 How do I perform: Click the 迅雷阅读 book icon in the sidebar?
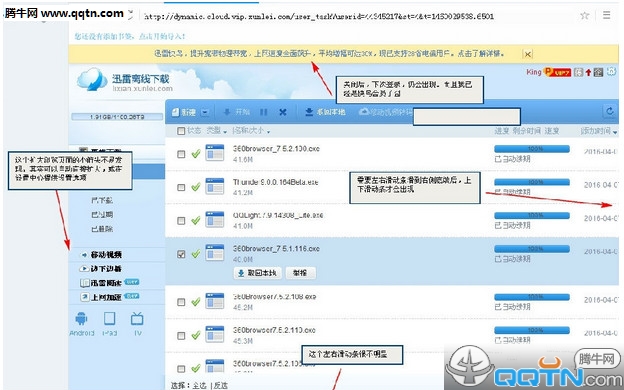coord(84,283)
